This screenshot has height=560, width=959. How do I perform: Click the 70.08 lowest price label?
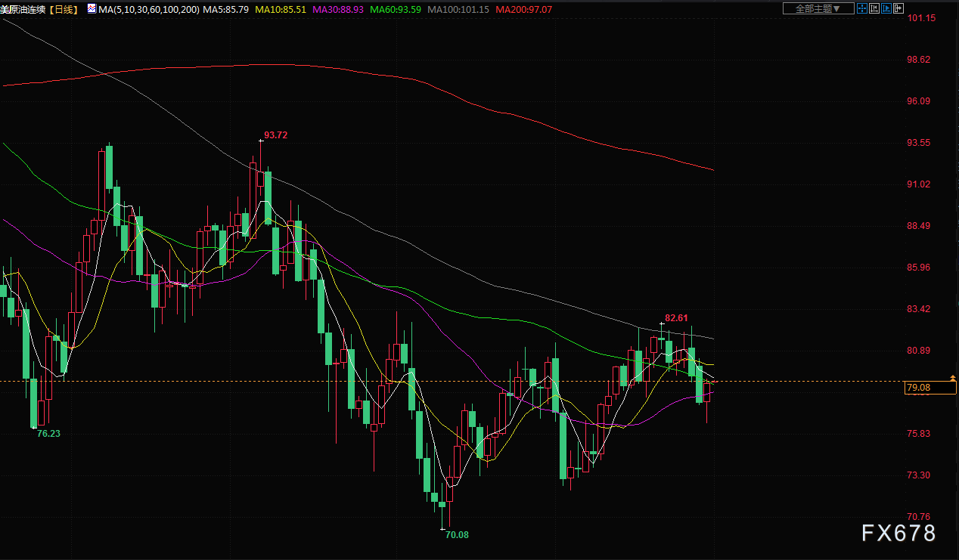(457, 535)
